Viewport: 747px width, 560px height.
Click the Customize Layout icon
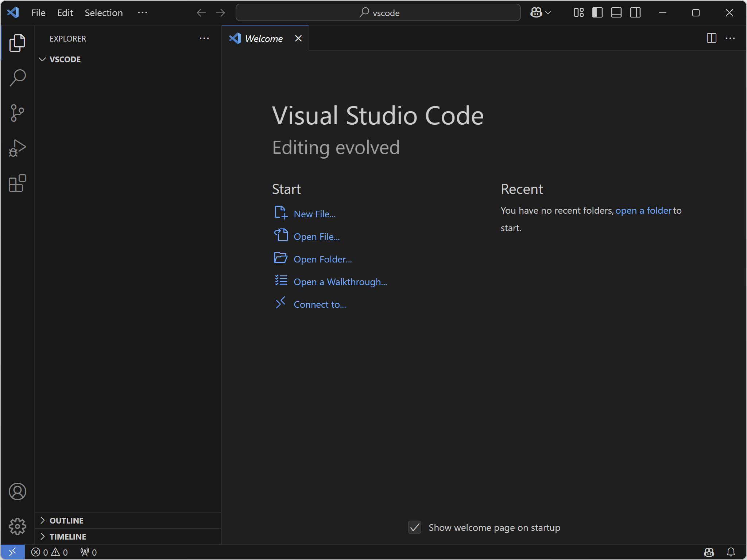(x=578, y=13)
